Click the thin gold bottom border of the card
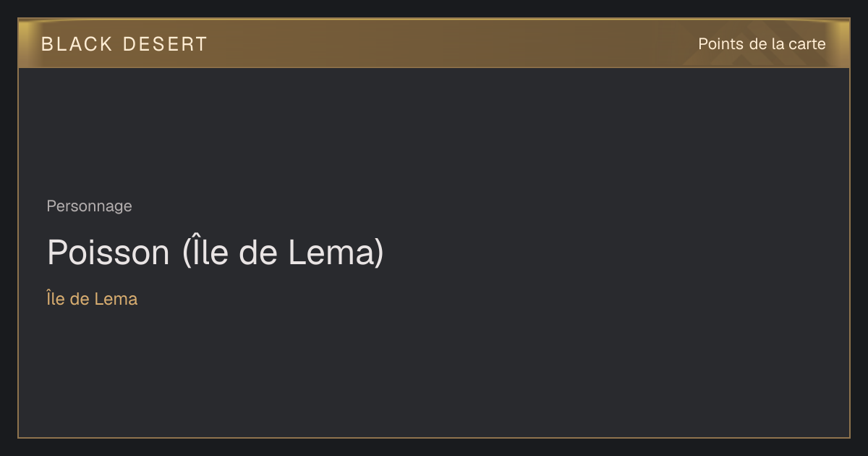The image size is (868, 456). click(434, 438)
